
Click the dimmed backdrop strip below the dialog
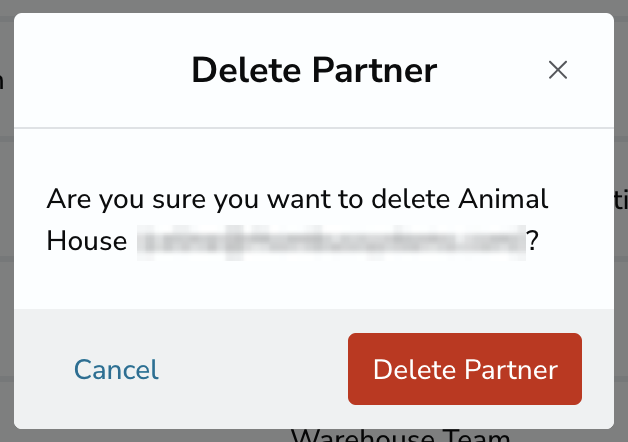(152, 436)
